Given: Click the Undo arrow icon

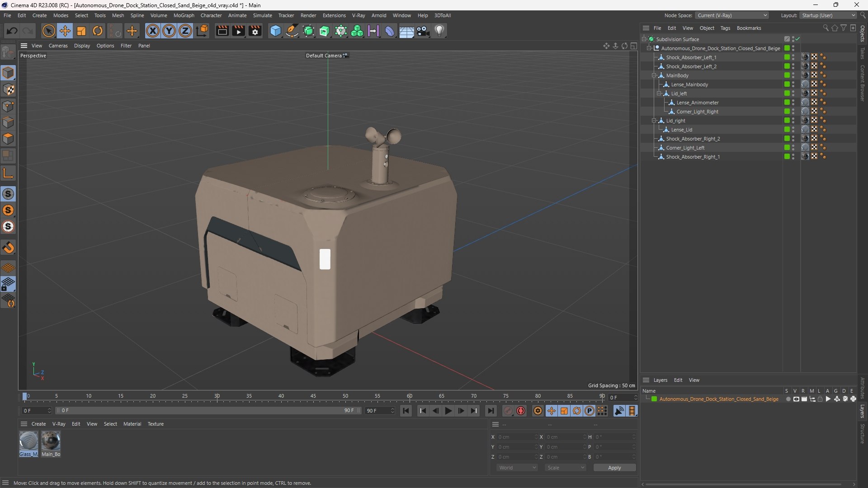Looking at the screenshot, I should (x=12, y=31).
